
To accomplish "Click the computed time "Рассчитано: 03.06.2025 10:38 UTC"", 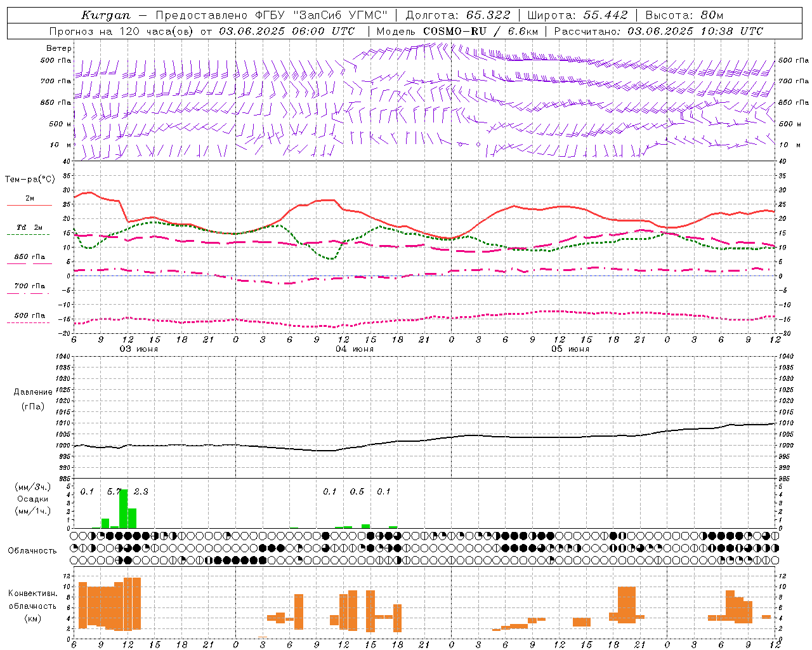I will (658, 31).
